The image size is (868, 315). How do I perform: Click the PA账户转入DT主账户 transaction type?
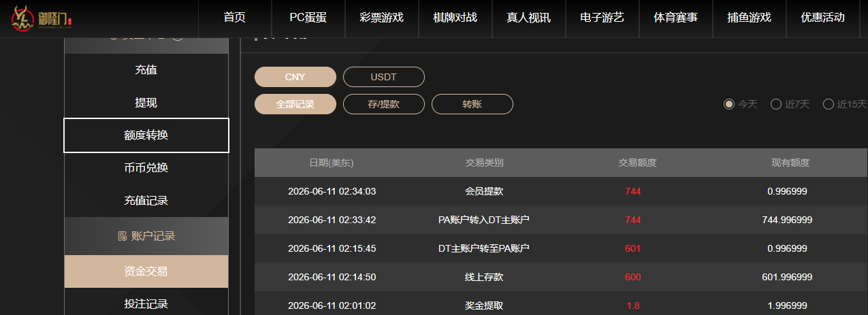pos(484,220)
